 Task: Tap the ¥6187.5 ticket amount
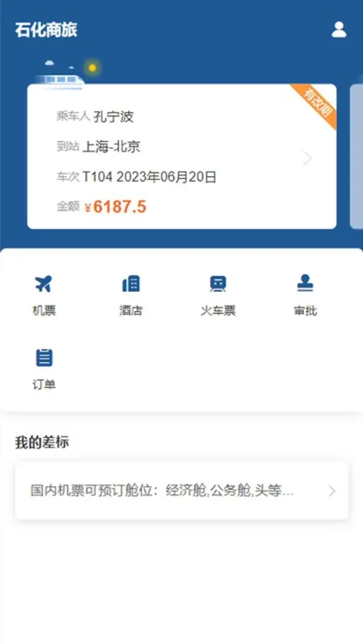(x=115, y=207)
